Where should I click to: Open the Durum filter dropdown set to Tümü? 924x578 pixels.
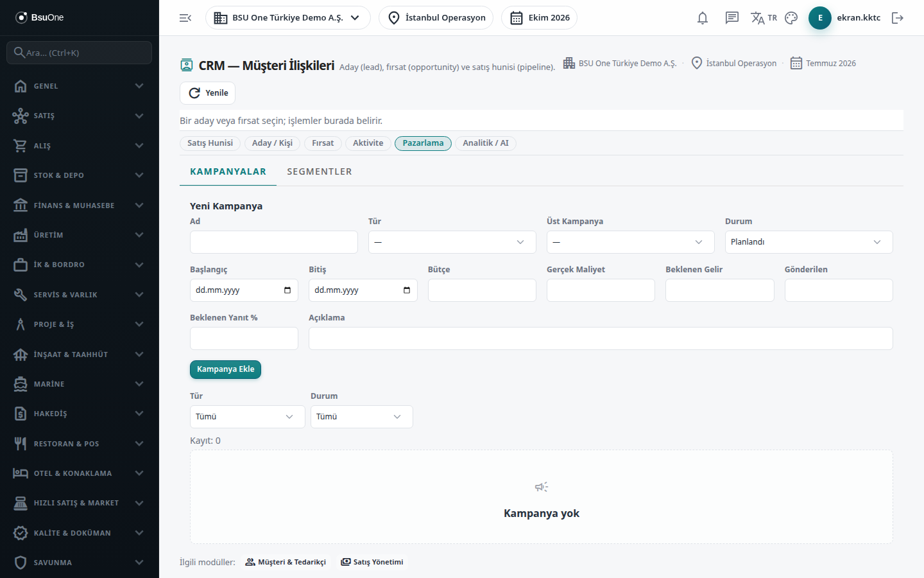[x=362, y=417]
